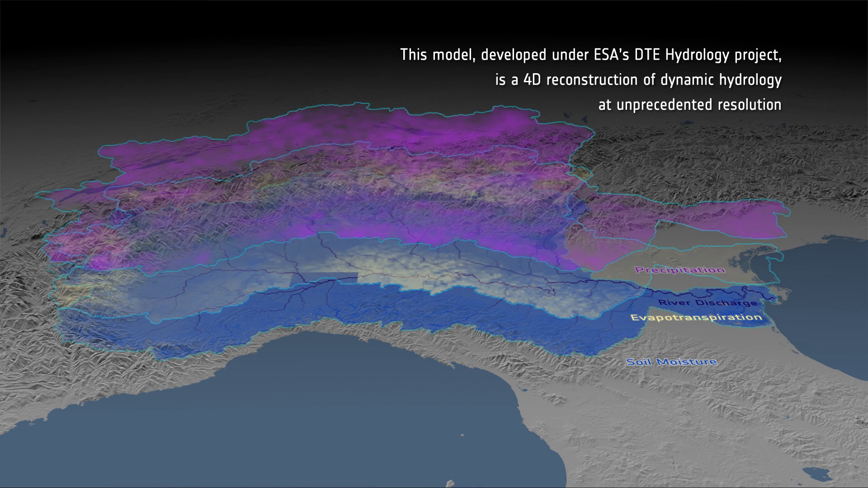Click the Precipitation layer label

tap(680, 270)
